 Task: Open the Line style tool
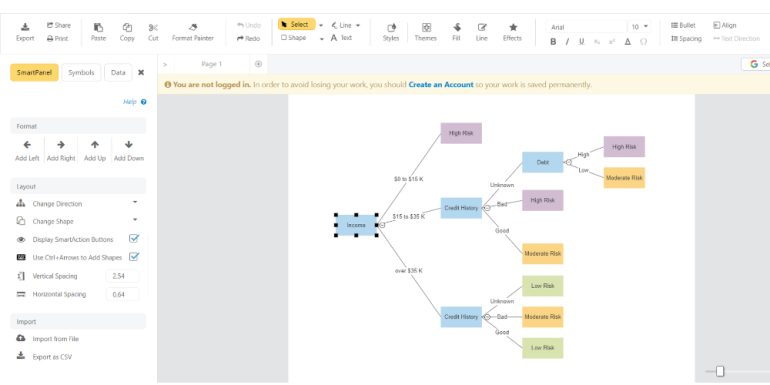coord(482,32)
